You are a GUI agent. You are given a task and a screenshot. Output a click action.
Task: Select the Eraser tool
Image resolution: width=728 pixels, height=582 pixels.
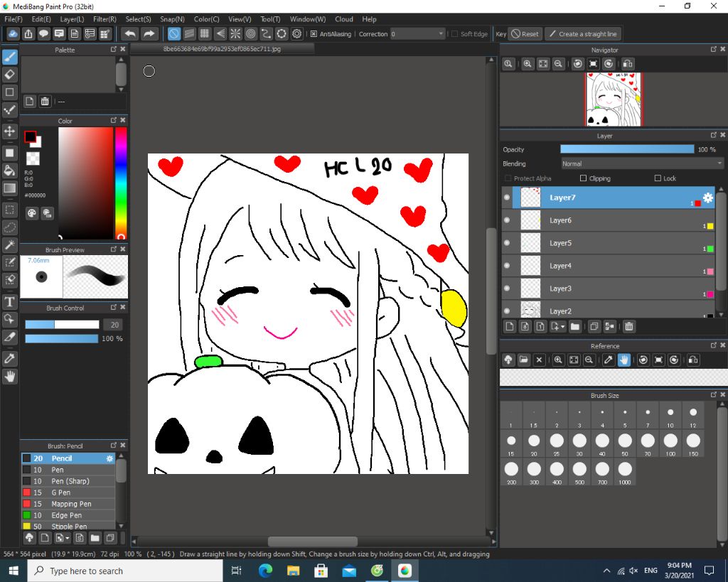pos(10,74)
